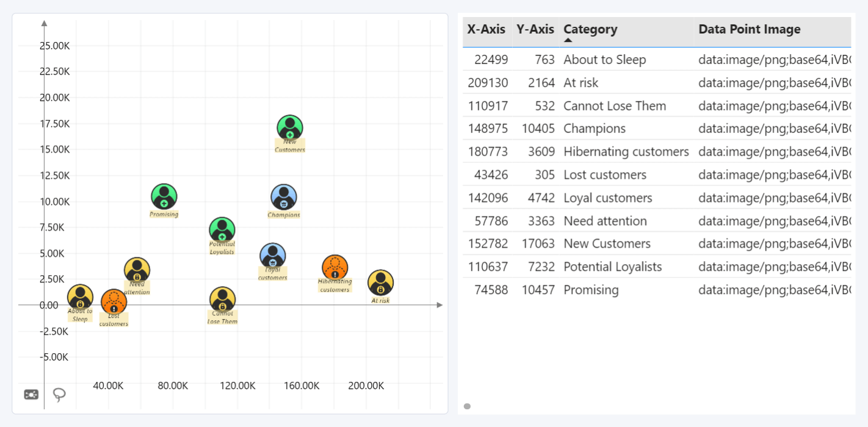Click the zoom-to-fit icon below the chart
868x427 pixels.
click(x=31, y=395)
